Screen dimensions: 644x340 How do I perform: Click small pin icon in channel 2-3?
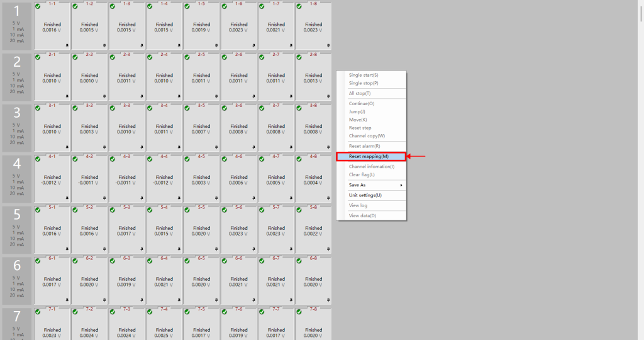click(x=142, y=96)
